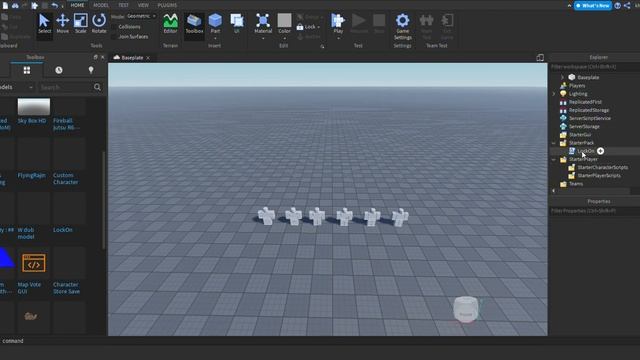The width and height of the screenshot is (640, 360).
Task: Toggle the Join Surfaces checkbox
Action: (x=114, y=37)
